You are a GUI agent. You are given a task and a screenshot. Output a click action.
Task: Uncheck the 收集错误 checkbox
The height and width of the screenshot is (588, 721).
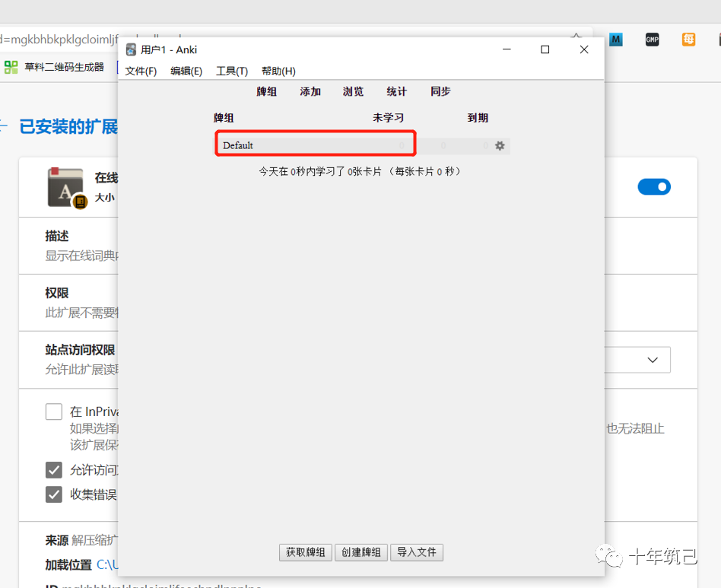(54, 494)
